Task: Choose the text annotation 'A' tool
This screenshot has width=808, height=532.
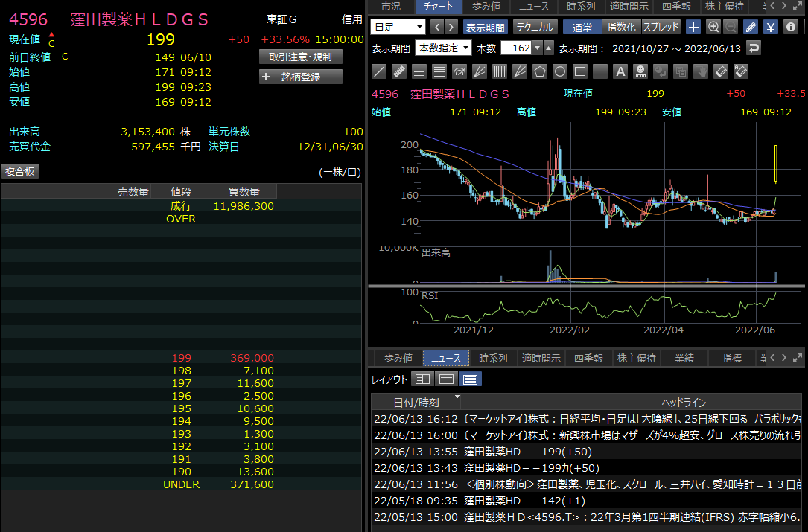Action: tap(620, 72)
